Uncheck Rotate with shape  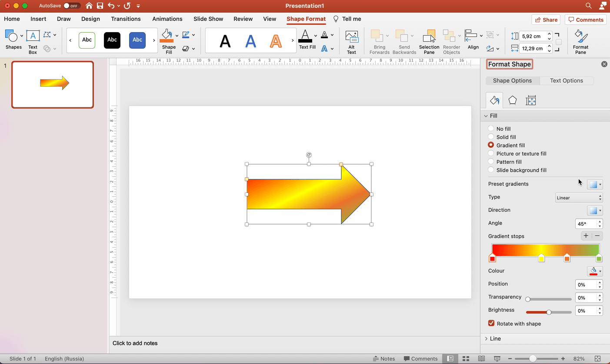491,323
